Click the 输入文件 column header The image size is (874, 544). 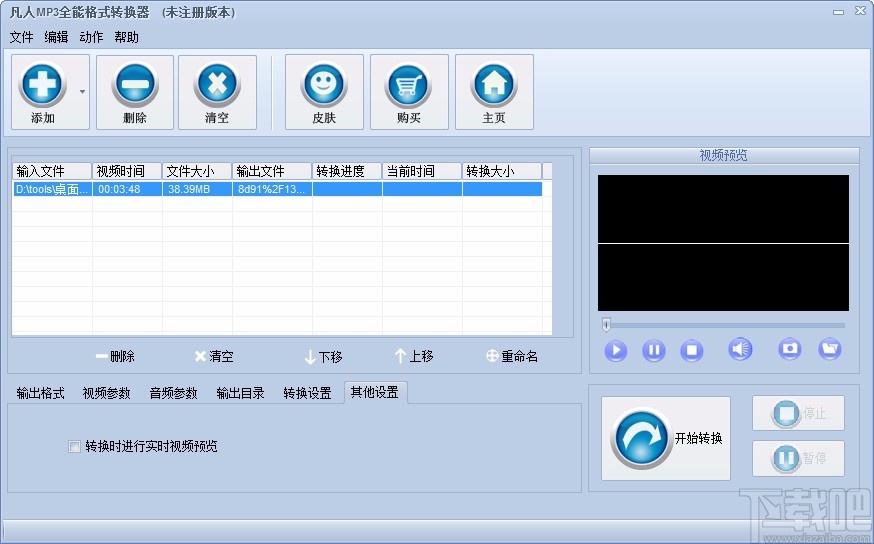coord(52,171)
